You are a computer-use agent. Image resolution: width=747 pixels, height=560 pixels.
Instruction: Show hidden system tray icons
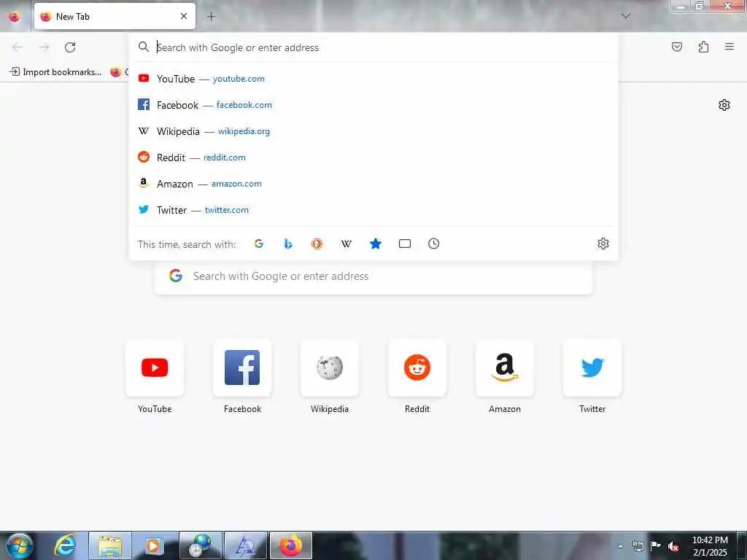point(620,546)
